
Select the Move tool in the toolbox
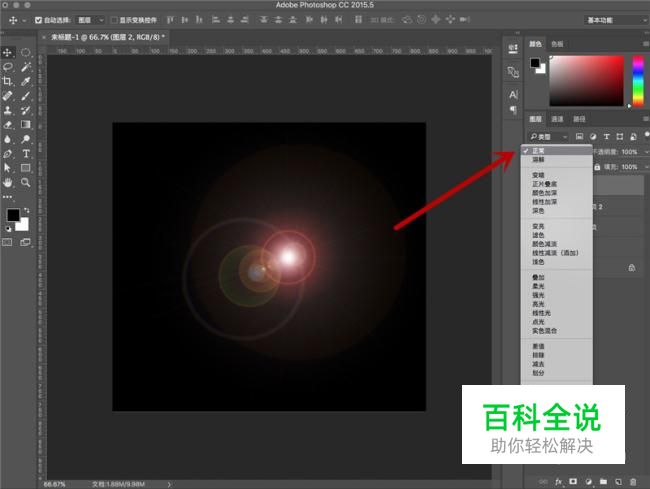[x=7, y=52]
